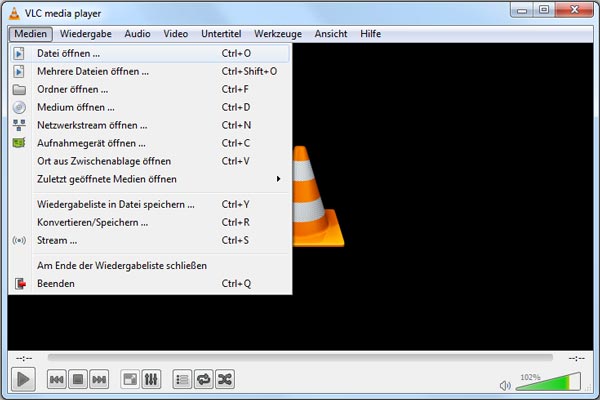Minimize the VLC window

[x=522, y=10]
